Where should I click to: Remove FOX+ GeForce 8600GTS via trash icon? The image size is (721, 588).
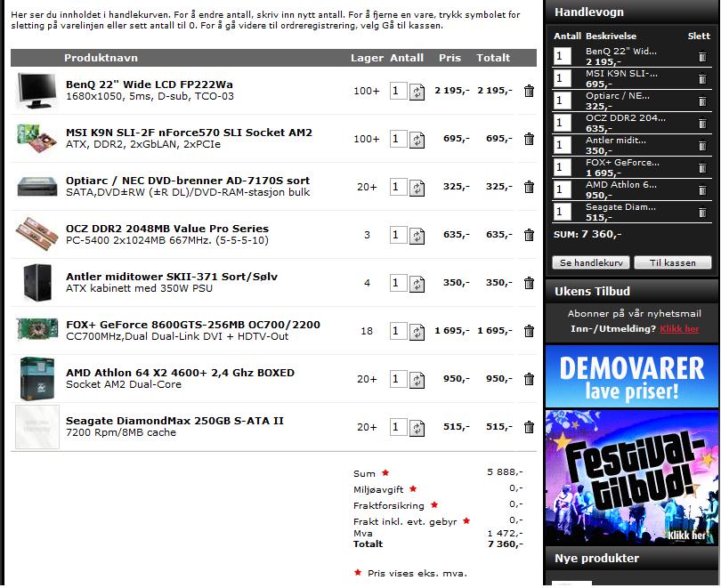[x=529, y=331]
